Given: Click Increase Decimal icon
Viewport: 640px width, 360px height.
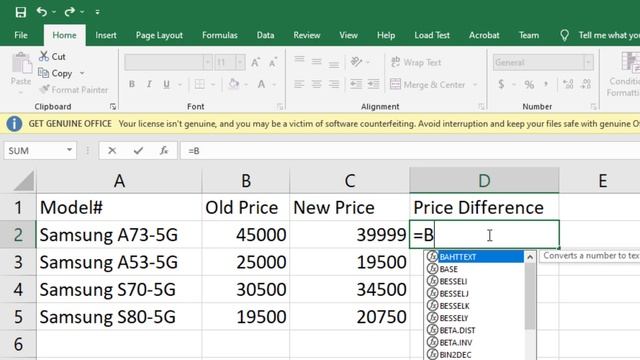Looking at the screenshot, I should point(568,84).
